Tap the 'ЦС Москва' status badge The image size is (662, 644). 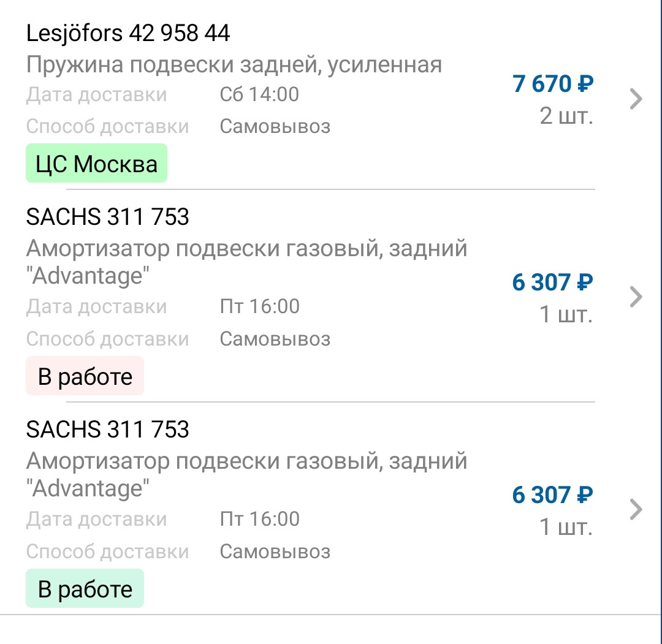pos(96,162)
